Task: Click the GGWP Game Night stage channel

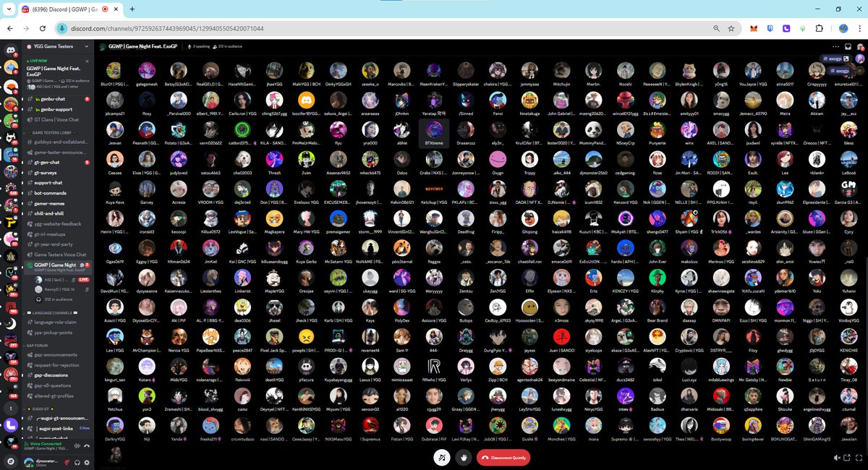Action: [59, 267]
